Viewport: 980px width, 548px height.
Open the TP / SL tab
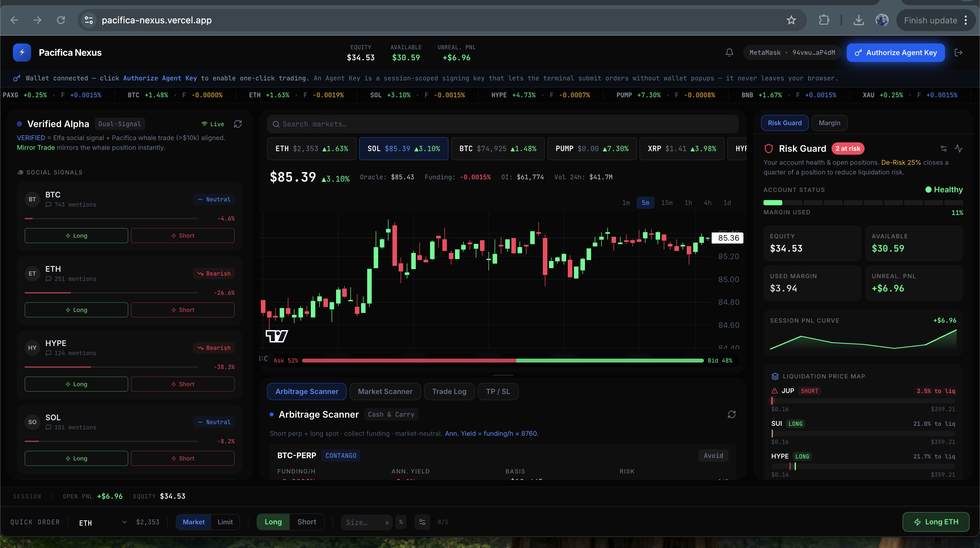(497, 392)
